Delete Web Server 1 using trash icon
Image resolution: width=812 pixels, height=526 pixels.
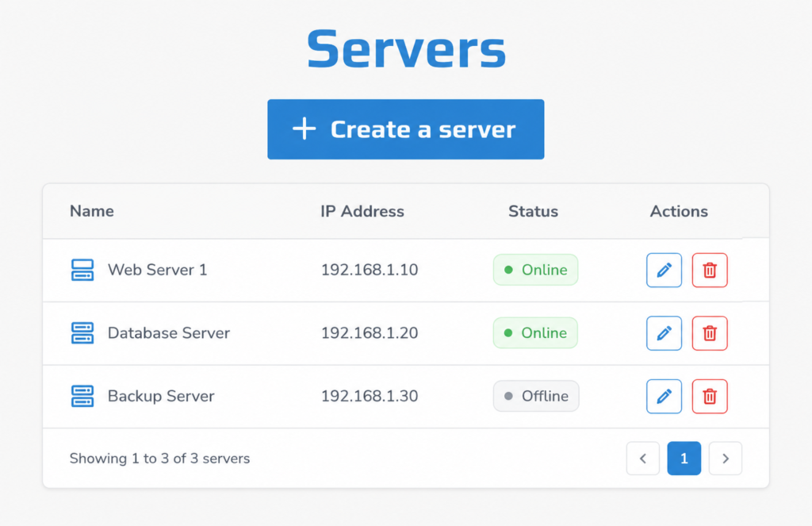coord(710,270)
